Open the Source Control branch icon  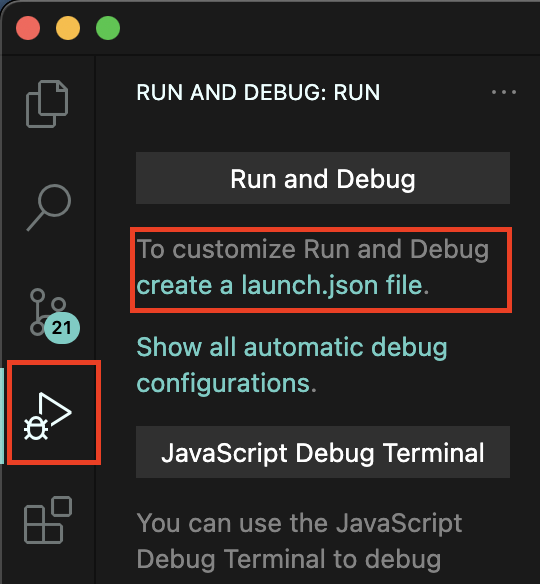[x=48, y=312]
